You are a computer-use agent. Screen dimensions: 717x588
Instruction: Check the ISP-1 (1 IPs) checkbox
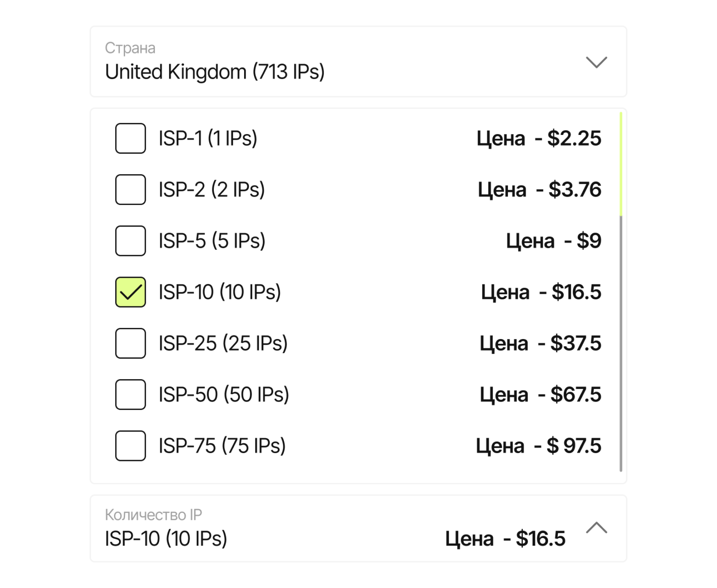[x=130, y=138]
